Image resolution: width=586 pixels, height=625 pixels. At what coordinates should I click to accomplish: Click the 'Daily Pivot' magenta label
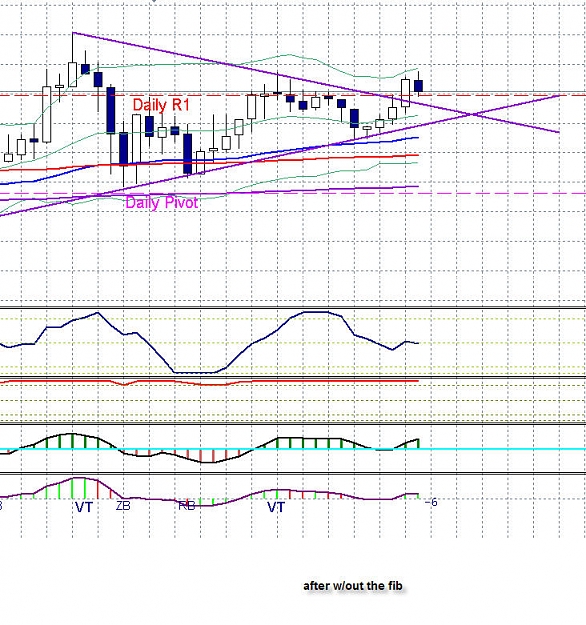[161, 203]
